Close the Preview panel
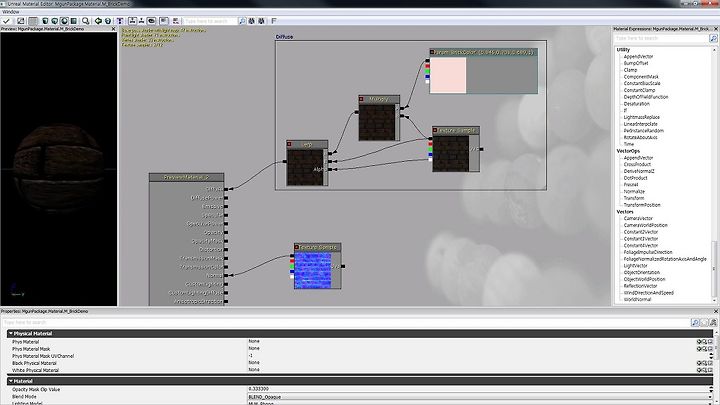Screen dimensions: 720x405 point(113,29)
